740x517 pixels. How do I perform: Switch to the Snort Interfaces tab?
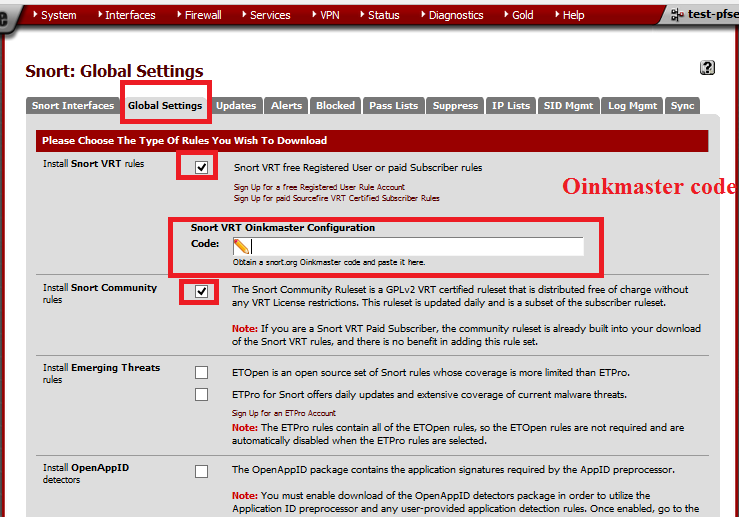tap(73, 106)
